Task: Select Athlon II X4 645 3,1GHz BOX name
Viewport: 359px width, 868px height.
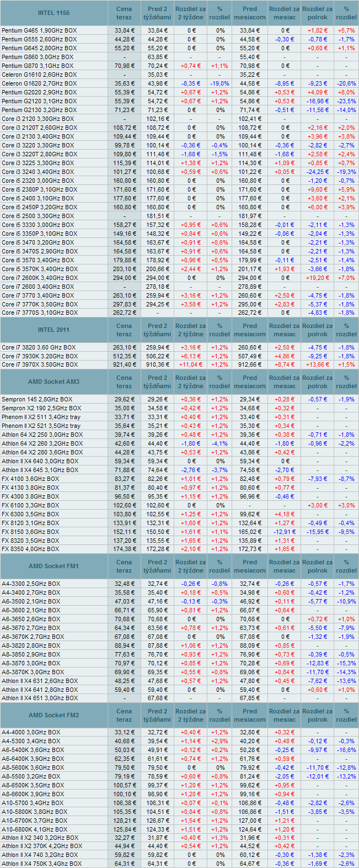Action: click(x=40, y=470)
